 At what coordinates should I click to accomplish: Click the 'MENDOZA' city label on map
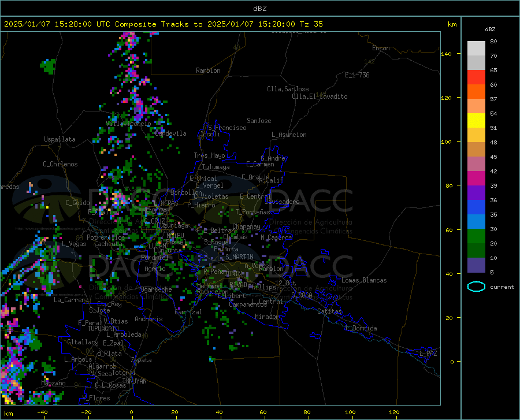coord(154,211)
